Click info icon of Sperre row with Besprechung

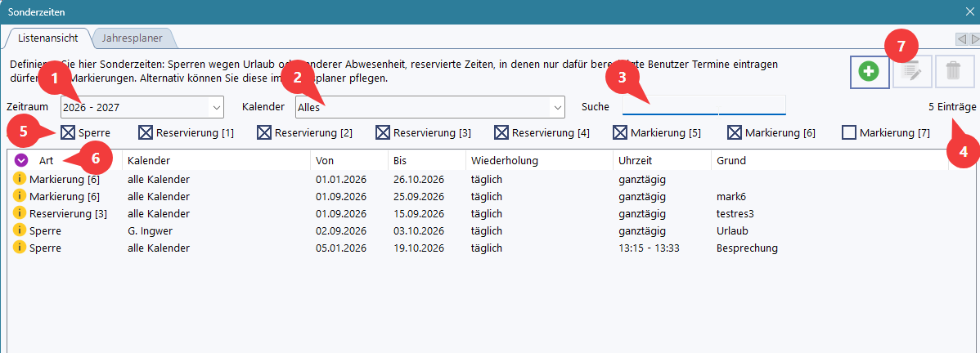(x=20, y=248)
